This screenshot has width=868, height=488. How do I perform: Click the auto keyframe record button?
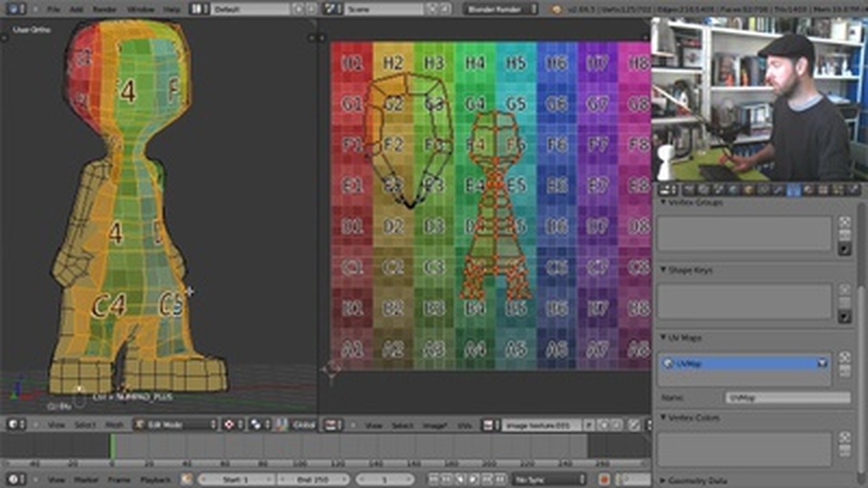coord(604,479)
